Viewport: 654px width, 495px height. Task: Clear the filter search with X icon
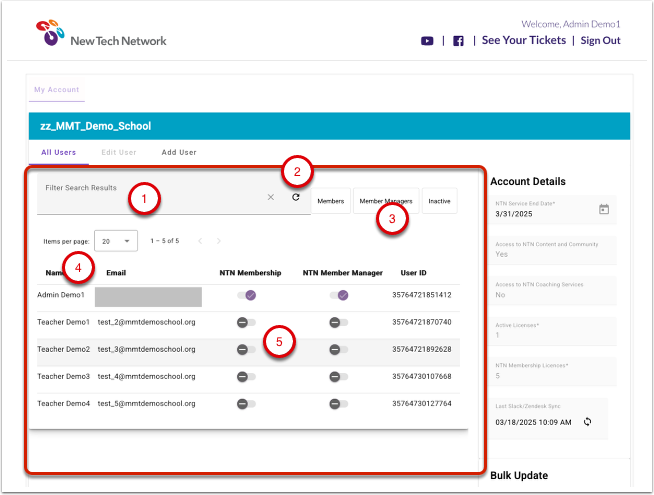click(x=270, y=198)
